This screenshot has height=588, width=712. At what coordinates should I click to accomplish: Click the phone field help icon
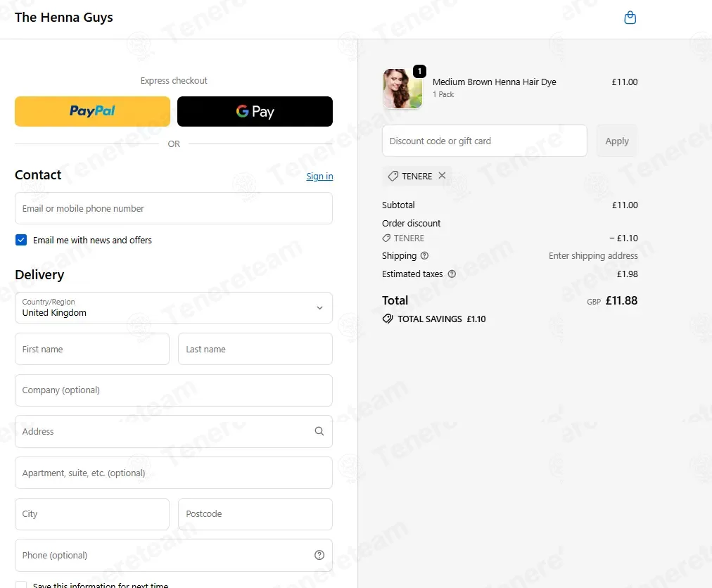click(x=319, y=555)
